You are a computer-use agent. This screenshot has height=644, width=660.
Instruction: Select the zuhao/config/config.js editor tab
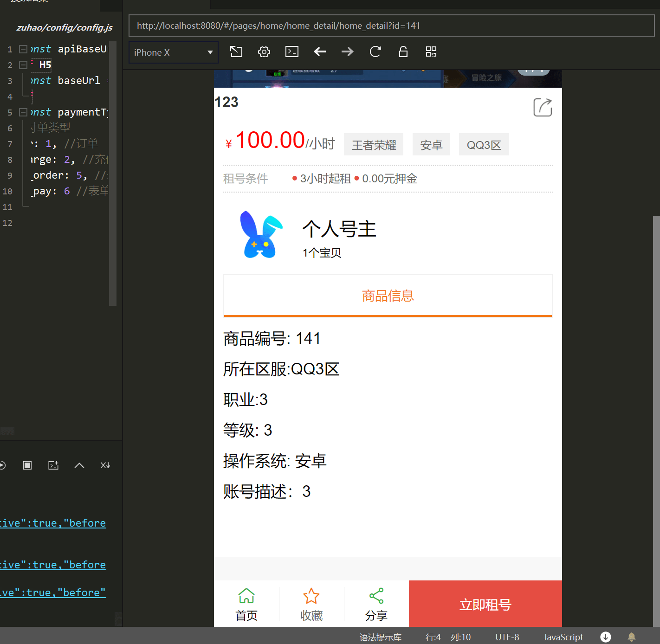point(64,27)
